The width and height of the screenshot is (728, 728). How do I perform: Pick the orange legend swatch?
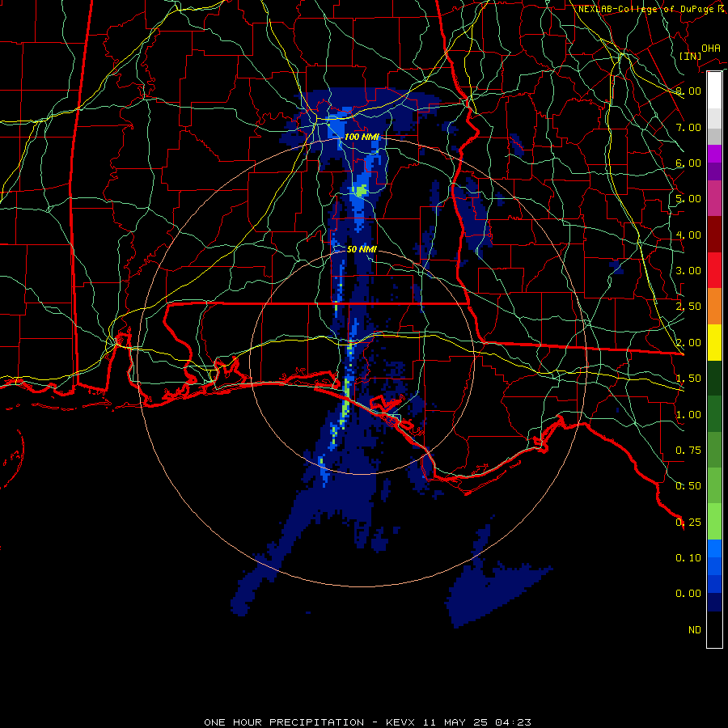[x=714, y=307]
